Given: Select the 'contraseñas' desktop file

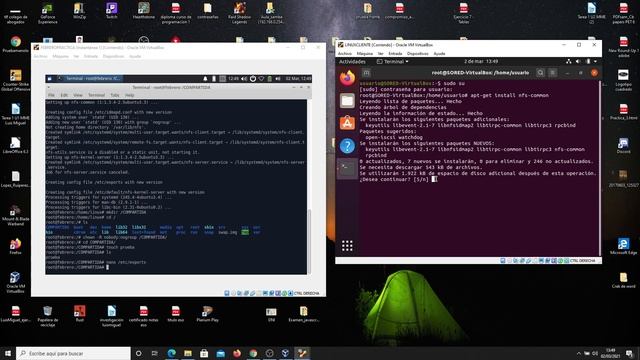Looking at the screenshot, I should pyautogui.click(x=208, y=11).
